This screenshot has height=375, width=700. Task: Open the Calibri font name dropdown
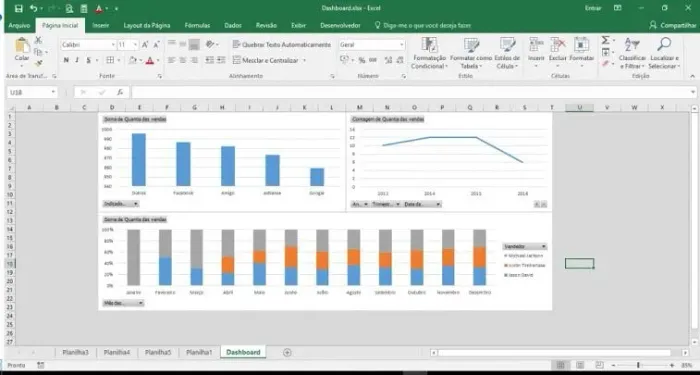(x=113, y=45)
